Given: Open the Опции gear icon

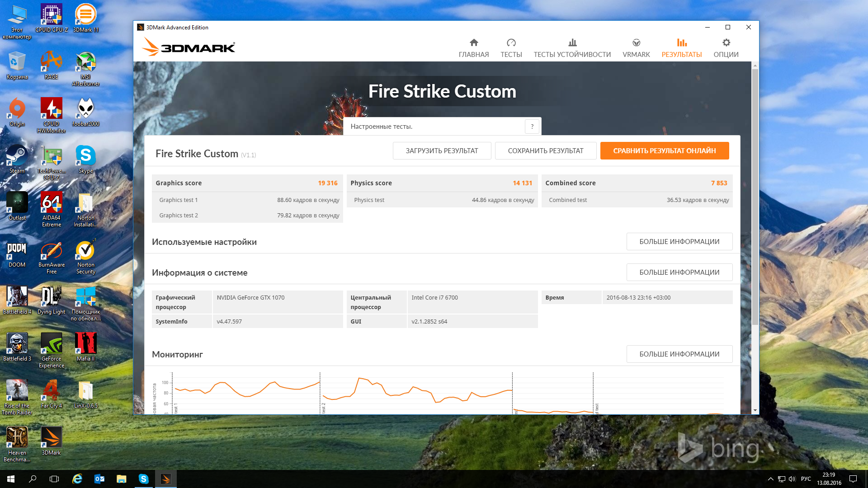Looking at the screenshot, I should (x=726, y=42).
